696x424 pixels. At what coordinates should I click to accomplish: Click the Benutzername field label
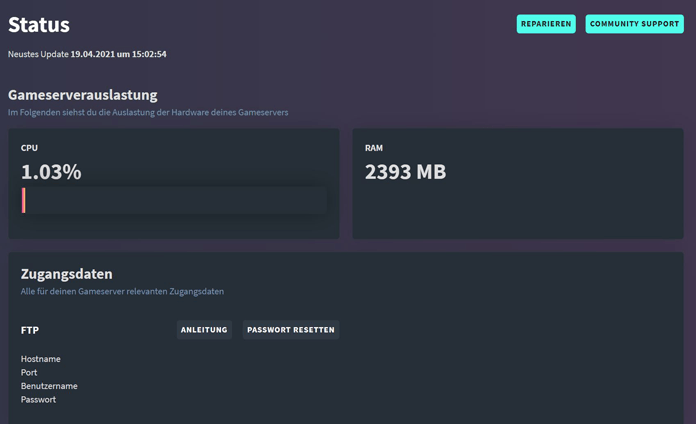pos(49,386)
